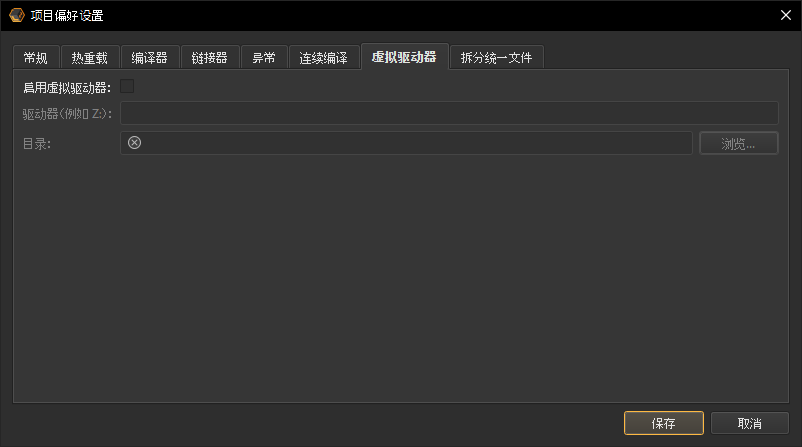Image resolution: width=802 pixels, height=447 pixels.
Task: Click the 浏览... button
Action: 739,143
